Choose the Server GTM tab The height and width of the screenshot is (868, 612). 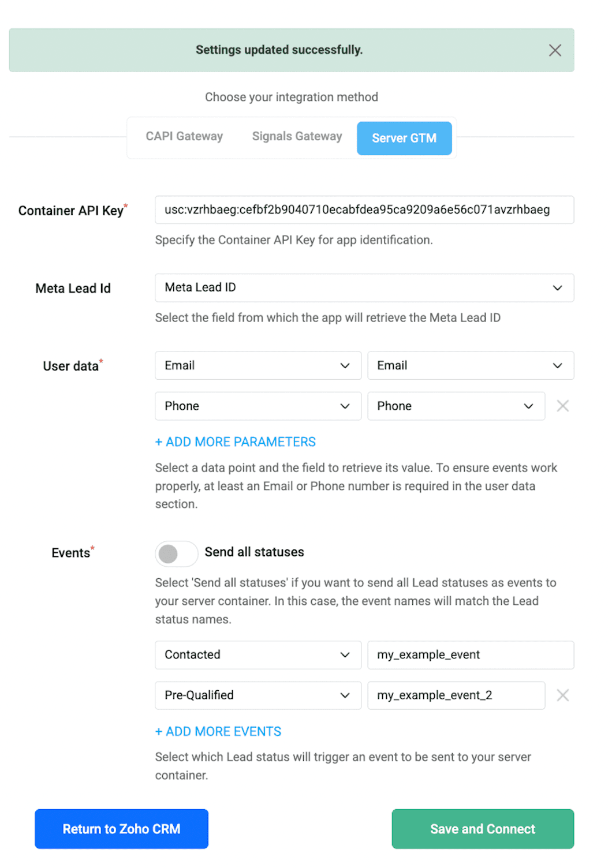[404, 139]
